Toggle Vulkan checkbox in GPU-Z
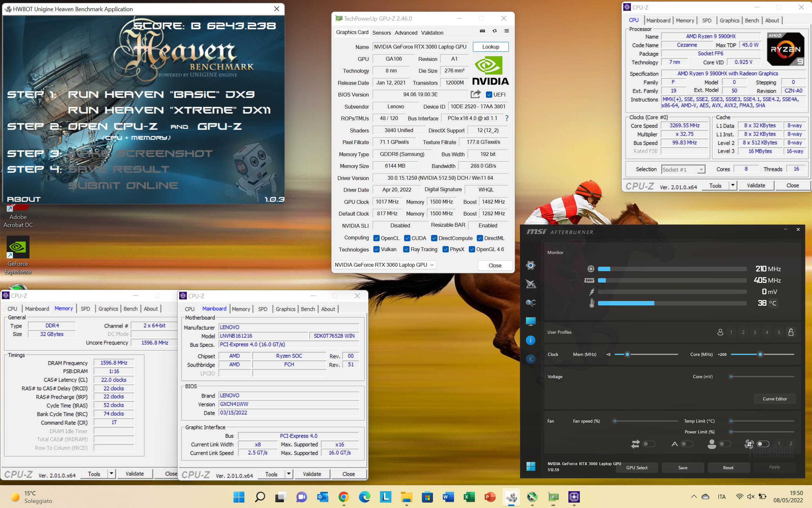This screenshot has height=508, width=812. pos(377,249)
